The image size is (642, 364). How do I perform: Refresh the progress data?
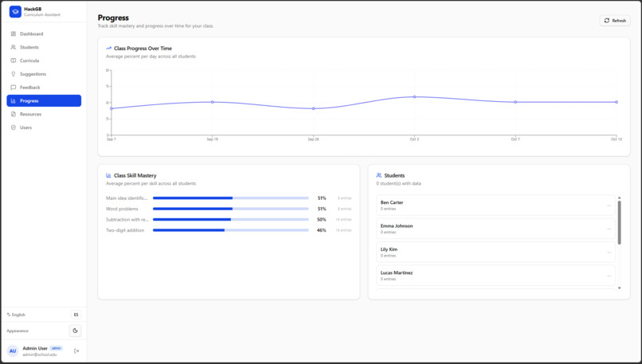coord(615,21)
